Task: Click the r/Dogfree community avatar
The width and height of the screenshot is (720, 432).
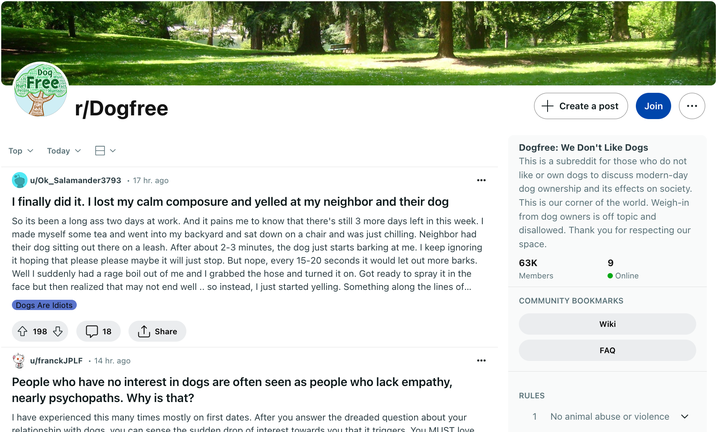Action: tap(41, 90)
